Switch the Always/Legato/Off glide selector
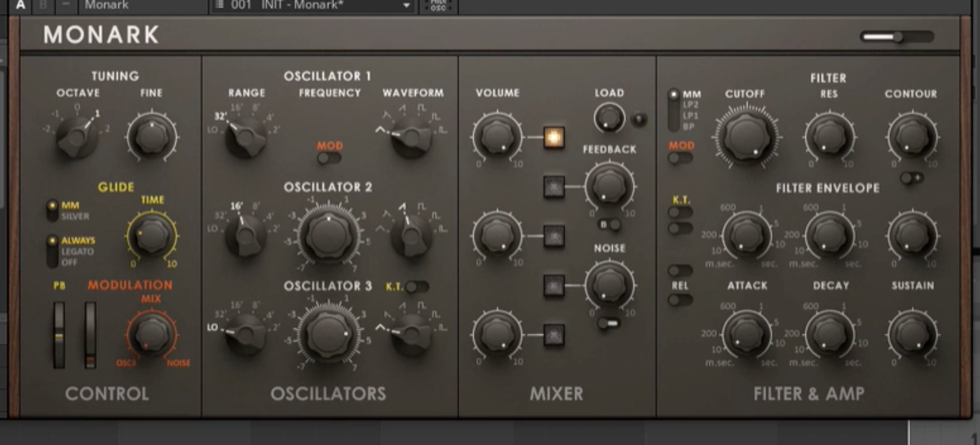This screenshot has width=980, height=445. [x=52, y=251]
